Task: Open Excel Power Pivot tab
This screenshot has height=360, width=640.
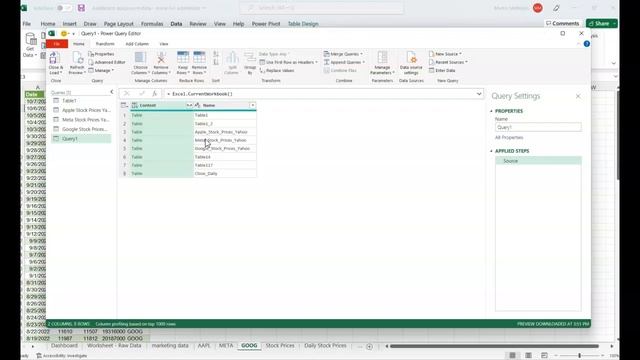Action: tap(266, 24)
